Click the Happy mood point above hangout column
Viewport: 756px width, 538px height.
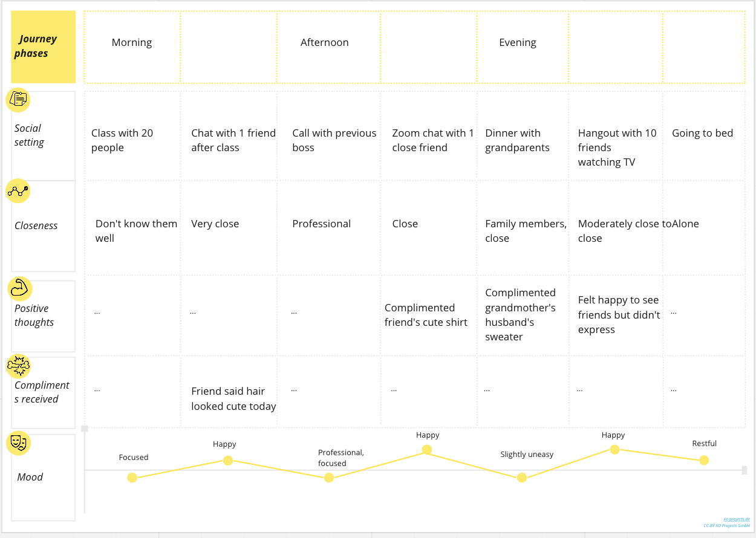click(614, 449)
